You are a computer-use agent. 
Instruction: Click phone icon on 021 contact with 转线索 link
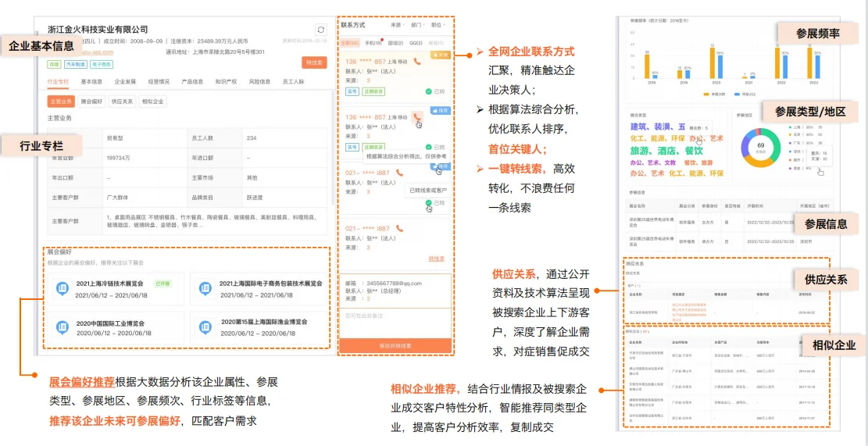click(x=400, y=228)
